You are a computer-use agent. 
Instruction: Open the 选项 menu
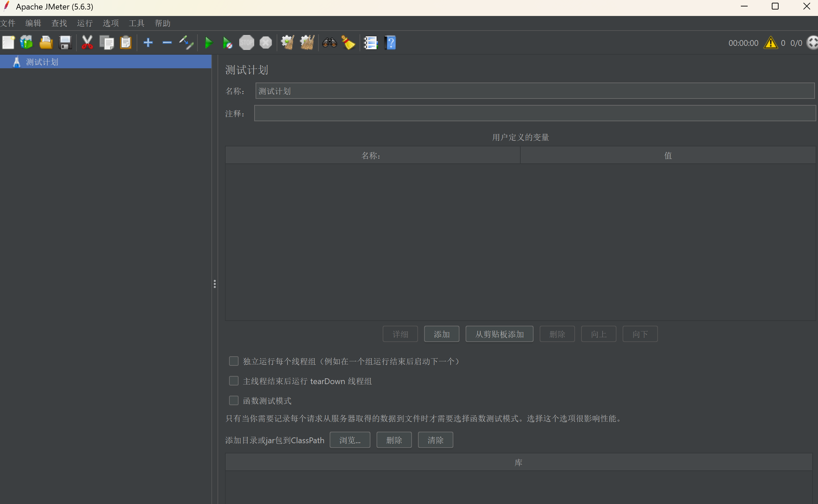[110, 23]
